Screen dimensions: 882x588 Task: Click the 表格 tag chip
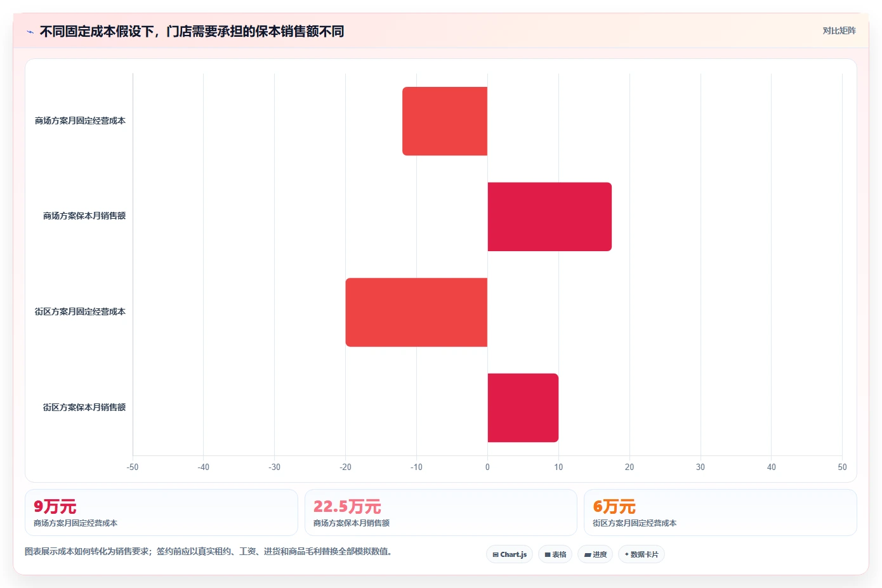point(555,554)
